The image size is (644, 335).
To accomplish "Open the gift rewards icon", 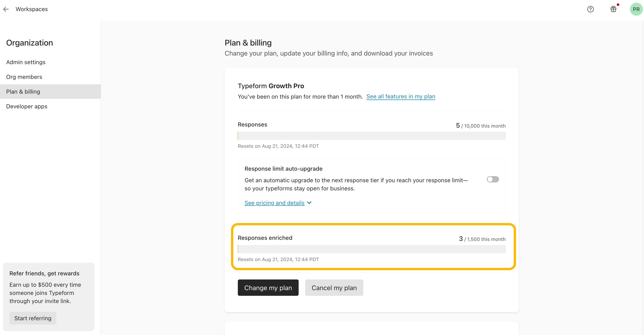I will point(613,9).
